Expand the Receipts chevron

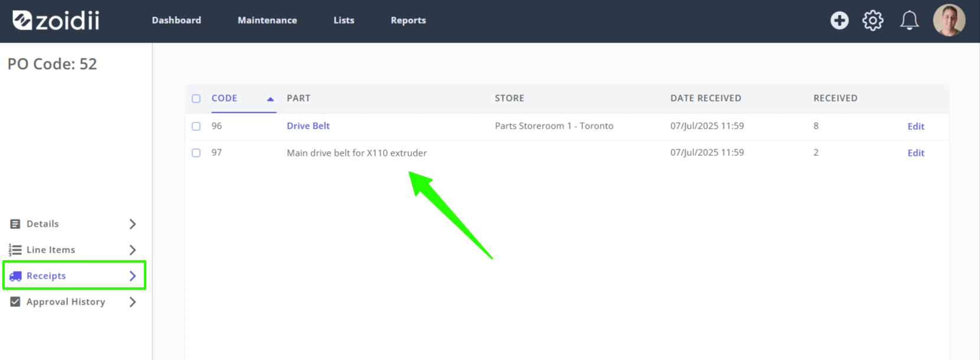point(133,276)
